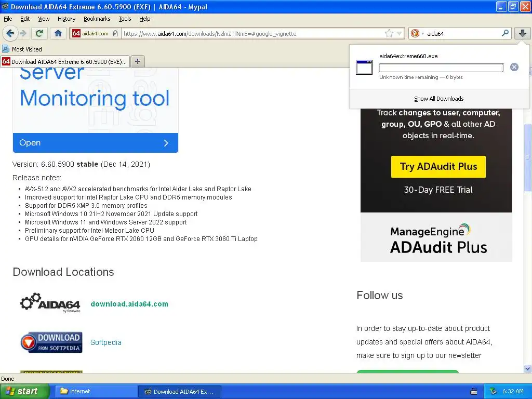Click the download.aida64.com link

coord(129,304)
